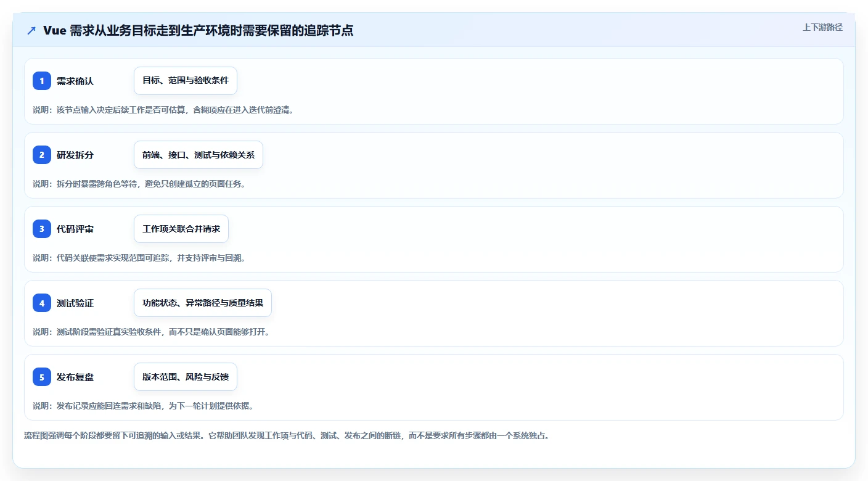Select step number badge 2
Image resolution: width=868 pixels, height=481 pixels.
point(42,155)
